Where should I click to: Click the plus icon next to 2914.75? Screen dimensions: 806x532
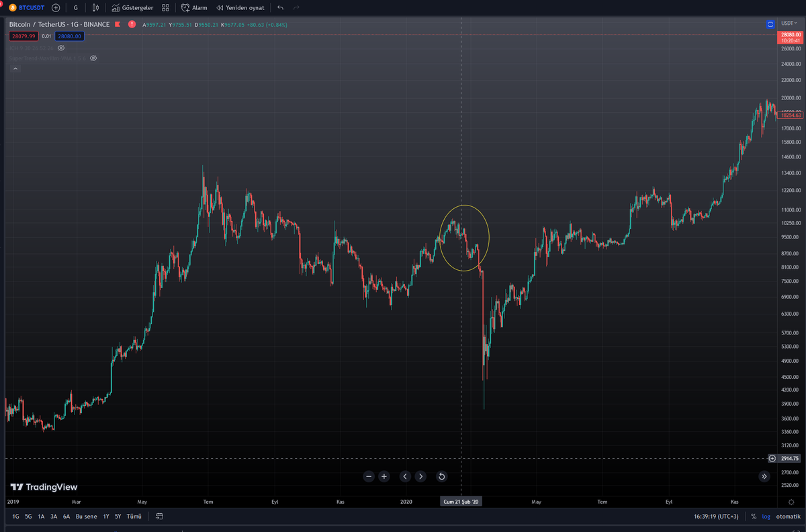tap(772, 459)
